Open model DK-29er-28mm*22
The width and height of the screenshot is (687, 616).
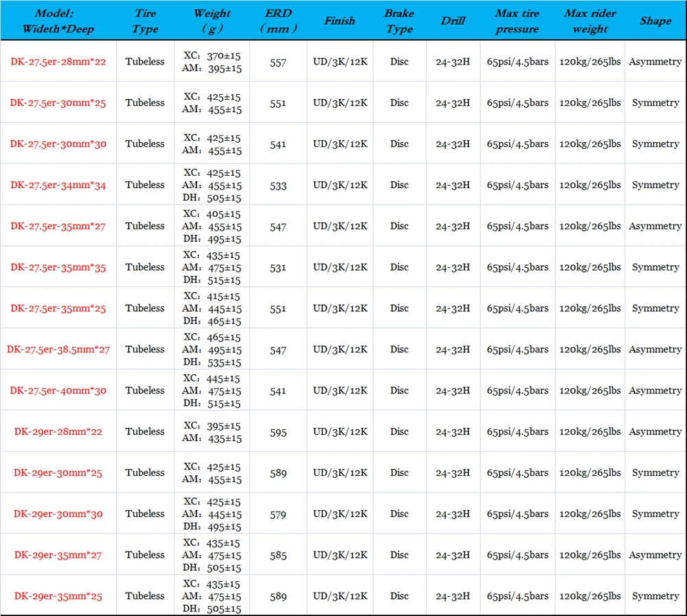tap(58, 431)
